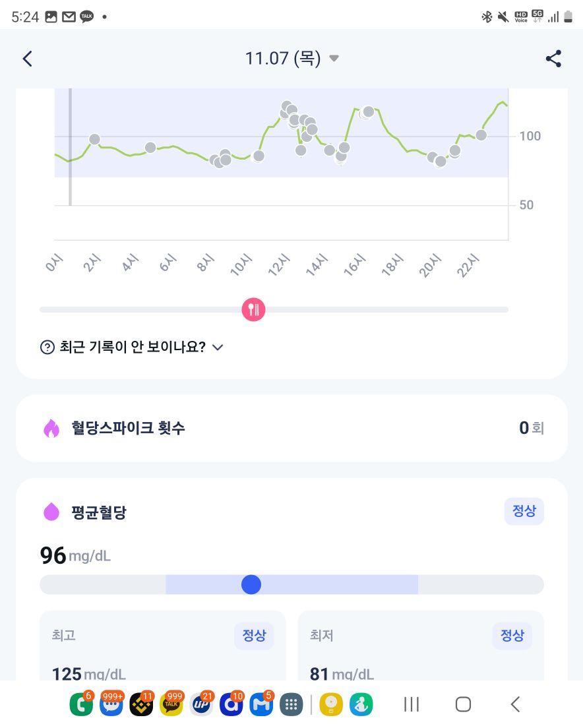Tap the purple droplet 평균혈당 icon
This screenshot has width=583, height=728.
pos(51,512)
